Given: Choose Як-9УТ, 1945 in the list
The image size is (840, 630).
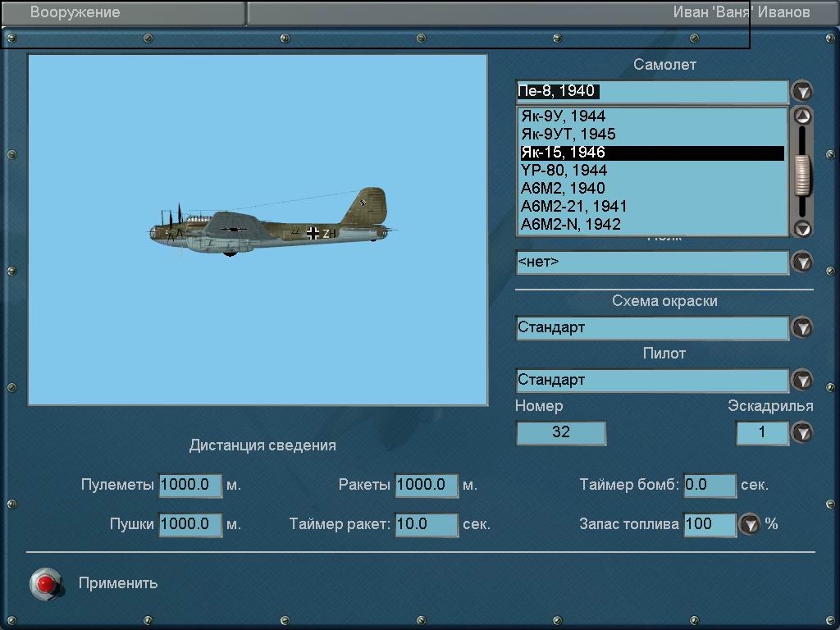Looking at the screenshot, I should coord(568,135).
